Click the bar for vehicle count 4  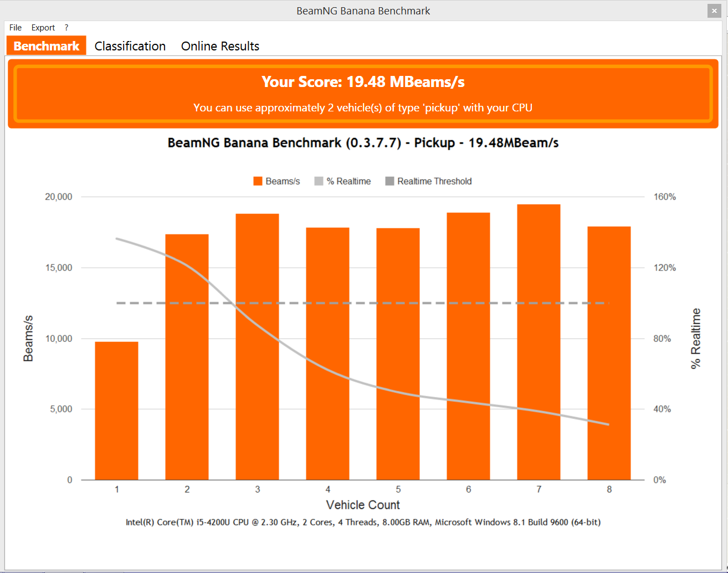coord(327,354)
